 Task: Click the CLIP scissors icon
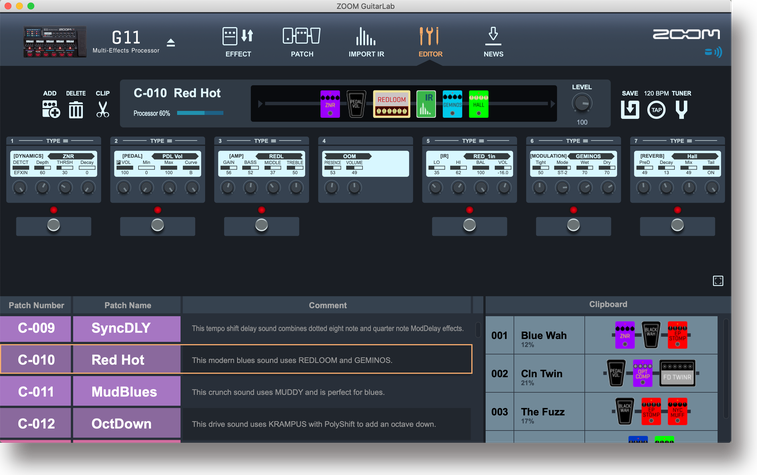[103, 109]
